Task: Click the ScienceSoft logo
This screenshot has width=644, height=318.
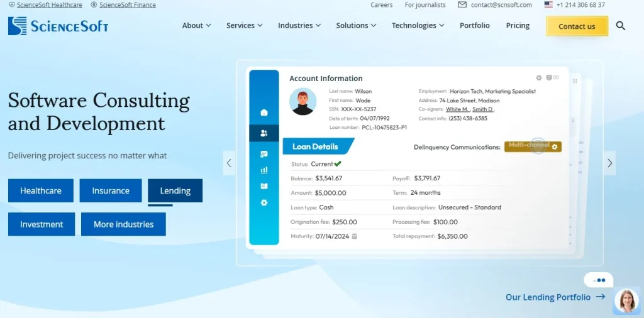Action: click(x=58, y=26)
